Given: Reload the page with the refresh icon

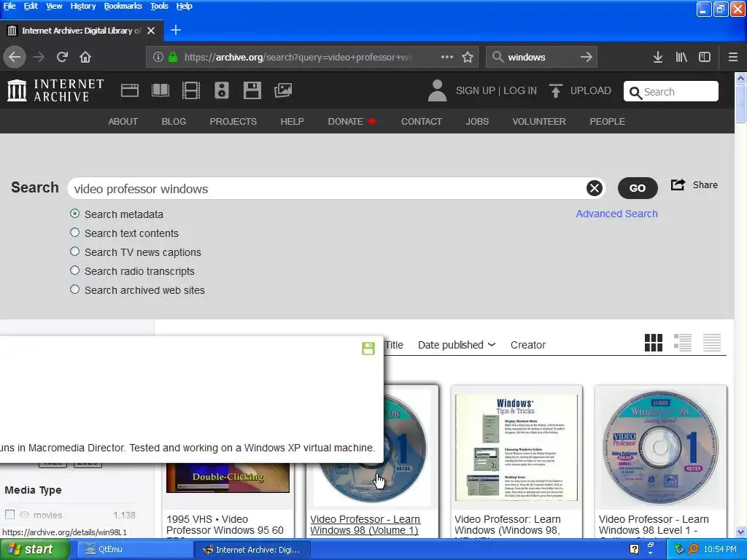Looking at the screenshot, I should pyautogui.click(x=62, y=57).
